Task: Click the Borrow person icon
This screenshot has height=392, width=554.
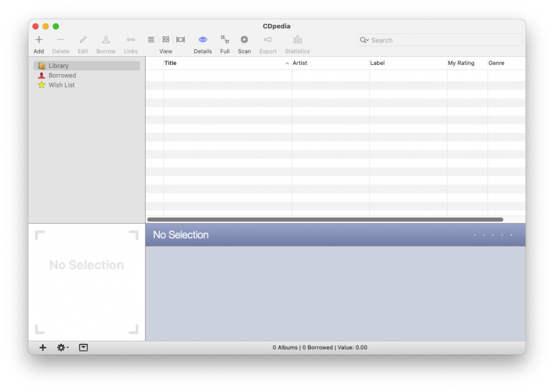Action: pyautogui.click(x=105, y=39)
